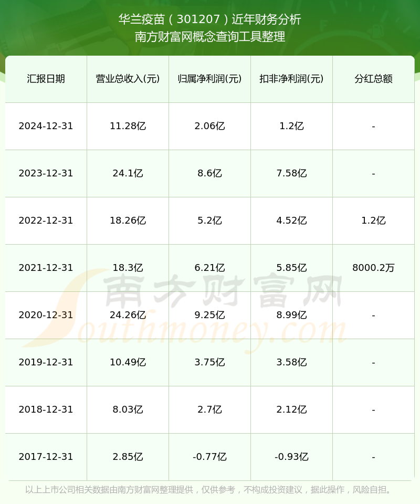The width and height of the screenshot is (420, 504).
Task: Click the date cell 2022-12-31
Action: click(x=46, y=220)
